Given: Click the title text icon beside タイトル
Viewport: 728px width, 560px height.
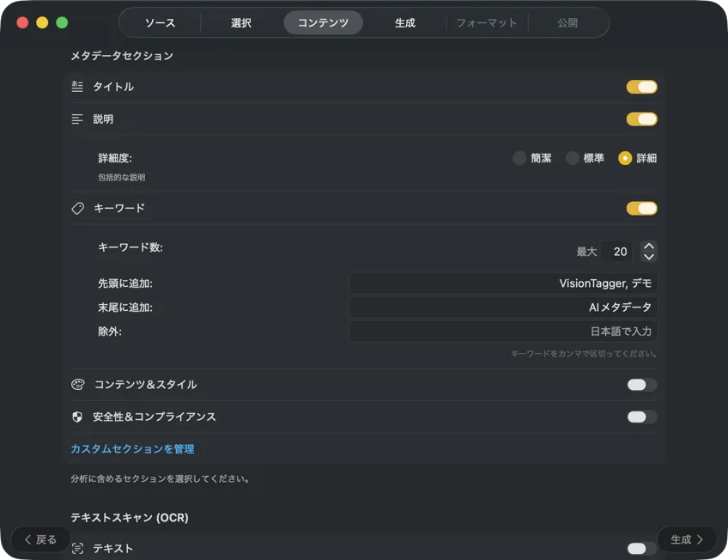Looking at the screenshot, I should tap(77, 87).
